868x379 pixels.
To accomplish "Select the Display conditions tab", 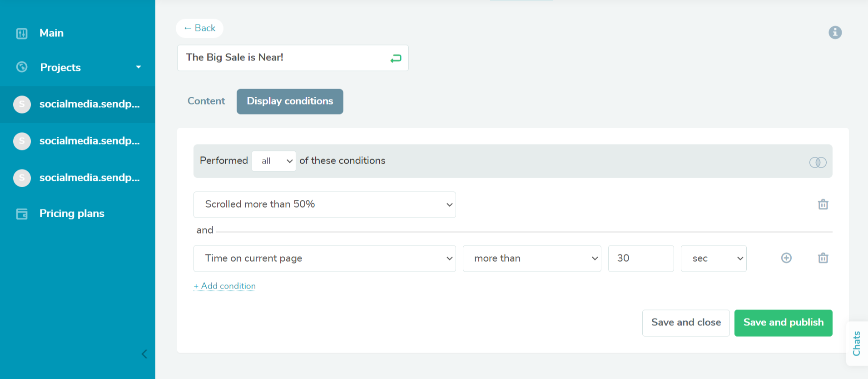I will point(290,101).
